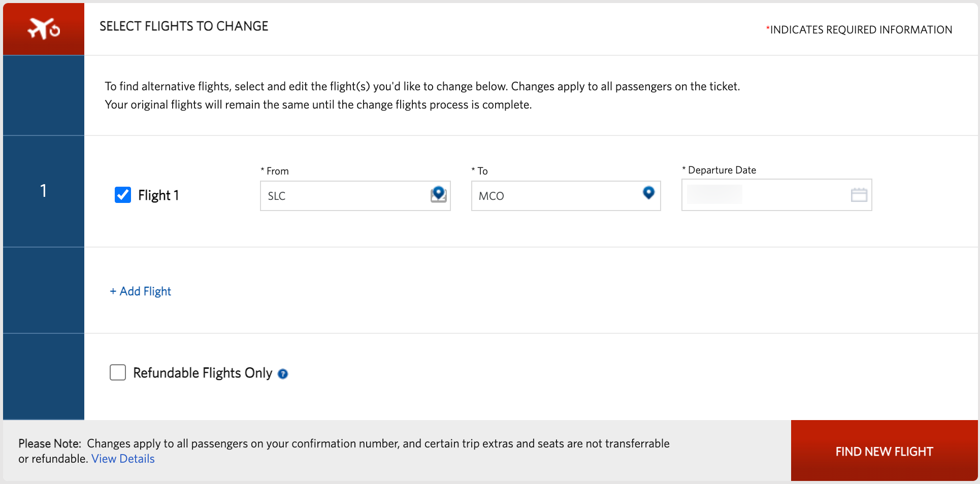980x484 pixels.
Task: Click the step 1 sidebar indicator
Action: point(43,191)
